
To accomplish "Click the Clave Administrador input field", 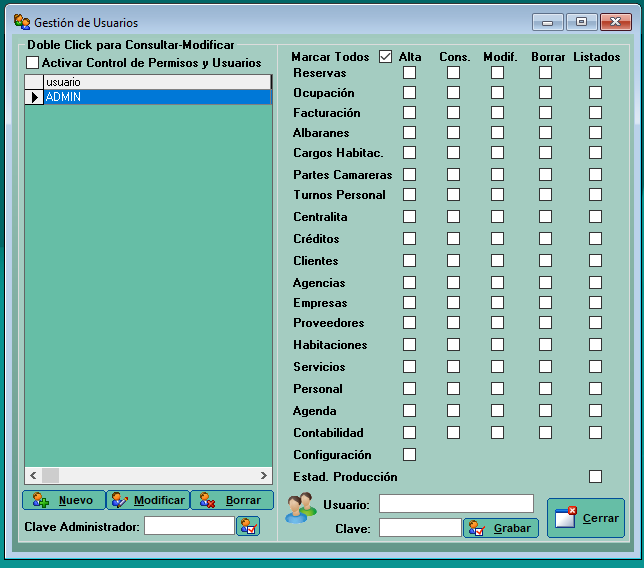I will pos(189,526).
